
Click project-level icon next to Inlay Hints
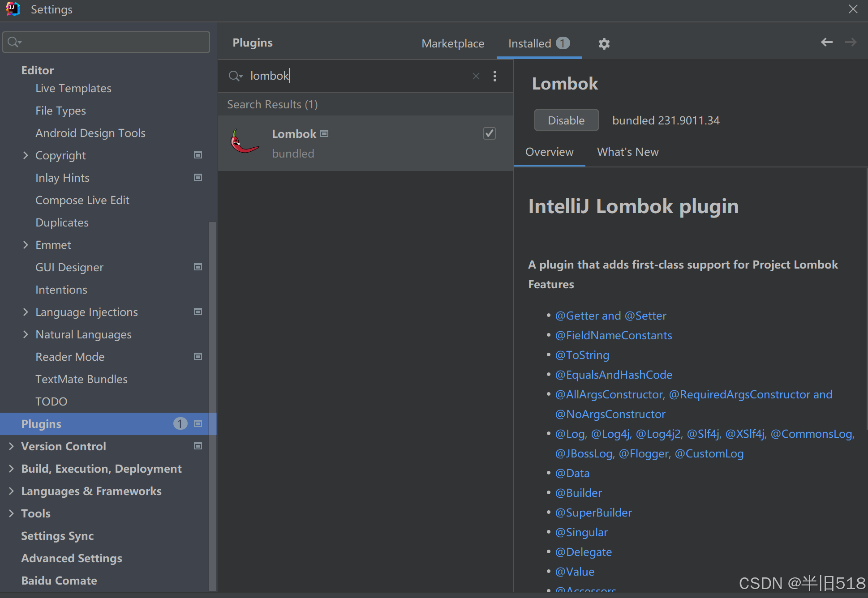[x=198, y=177]
